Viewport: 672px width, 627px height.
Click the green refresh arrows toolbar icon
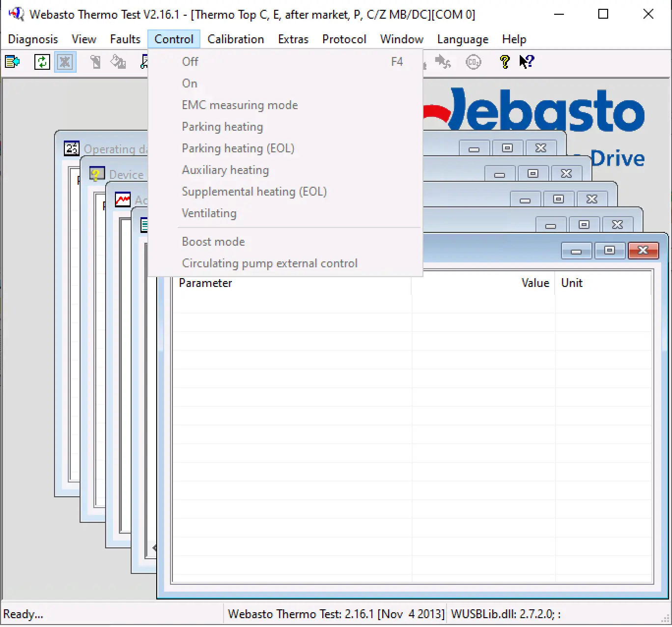coord(42,62)
